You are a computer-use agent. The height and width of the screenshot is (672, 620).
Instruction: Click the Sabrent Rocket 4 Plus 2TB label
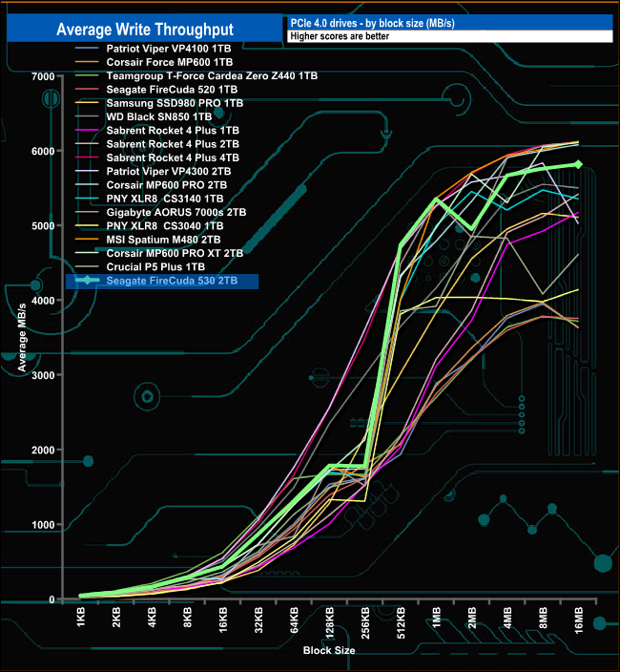tap(173, 144)
